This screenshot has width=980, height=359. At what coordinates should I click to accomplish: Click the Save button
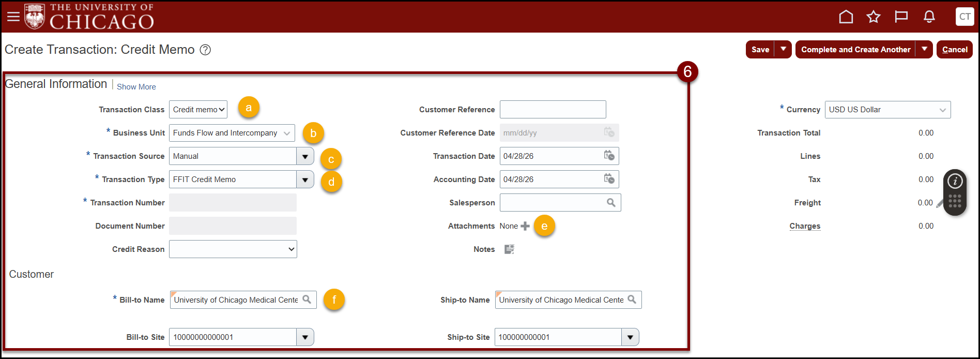760,50
